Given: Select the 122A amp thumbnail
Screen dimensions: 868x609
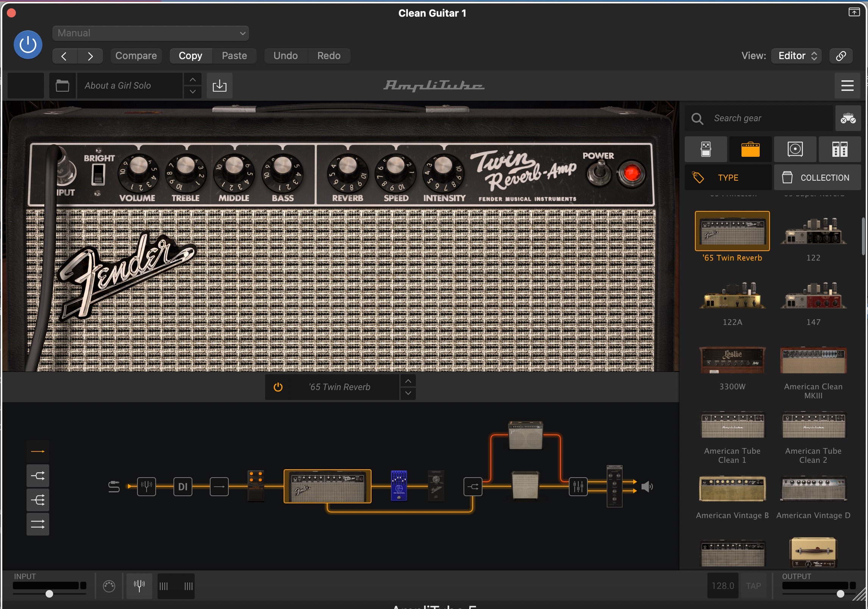Looking at the screenshot, I should (x=732, y=295).
